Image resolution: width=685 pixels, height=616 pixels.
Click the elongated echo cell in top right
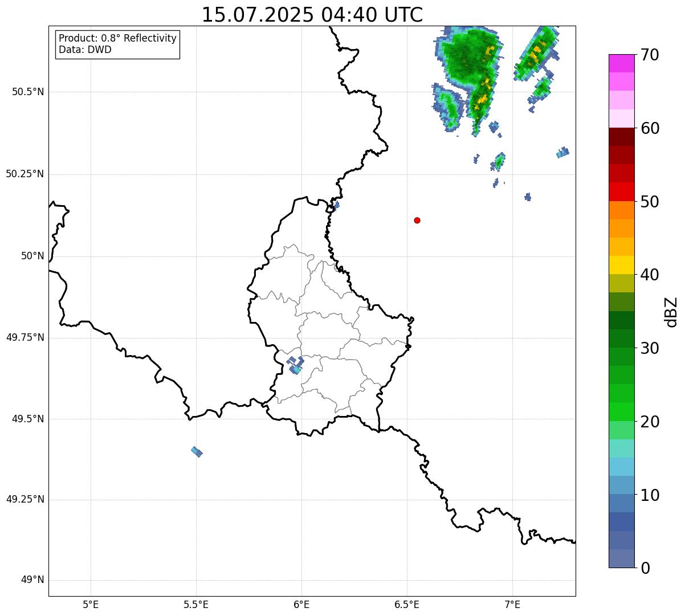[536, 54]
